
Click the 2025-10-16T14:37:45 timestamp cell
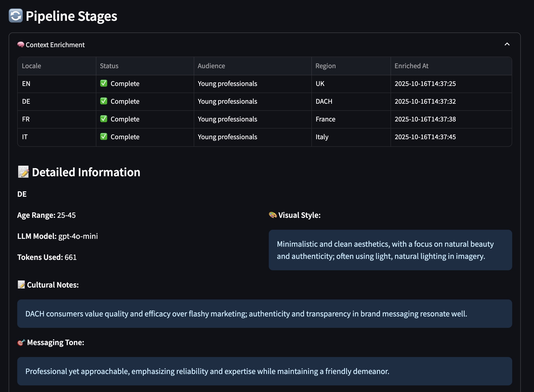425,137
